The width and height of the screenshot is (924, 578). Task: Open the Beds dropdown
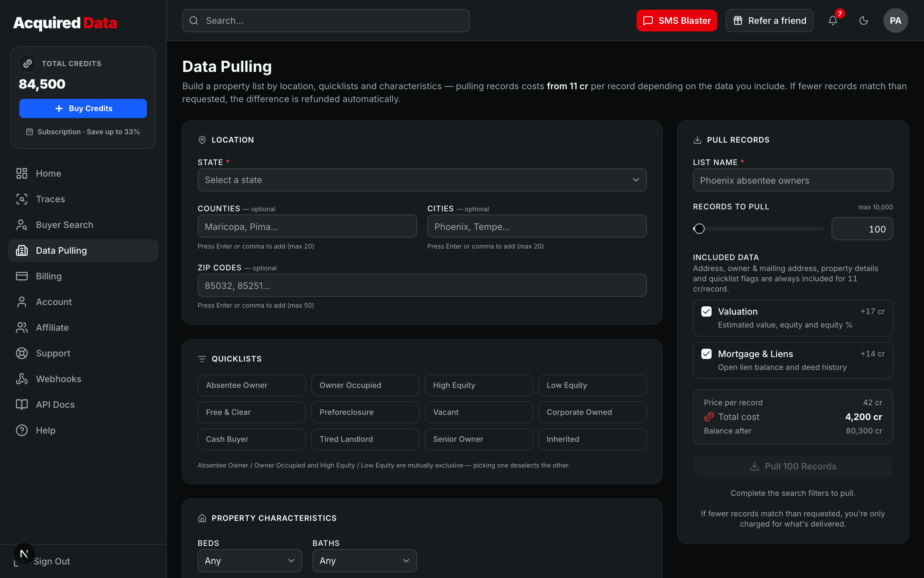coord(250,560)
